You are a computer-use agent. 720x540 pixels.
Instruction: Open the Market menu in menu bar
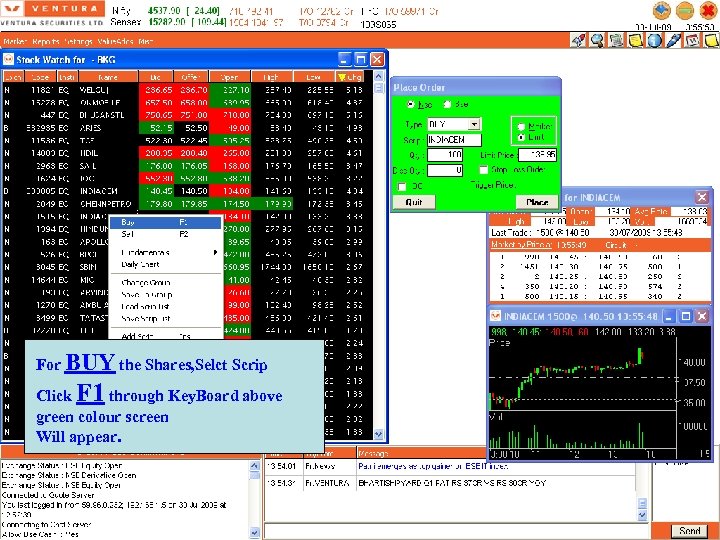pos(15,41)
